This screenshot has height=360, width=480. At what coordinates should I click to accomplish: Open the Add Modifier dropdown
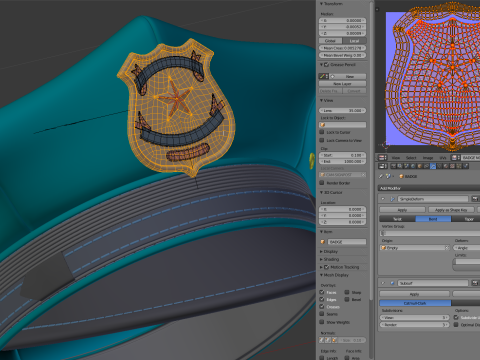coord(429,188)
